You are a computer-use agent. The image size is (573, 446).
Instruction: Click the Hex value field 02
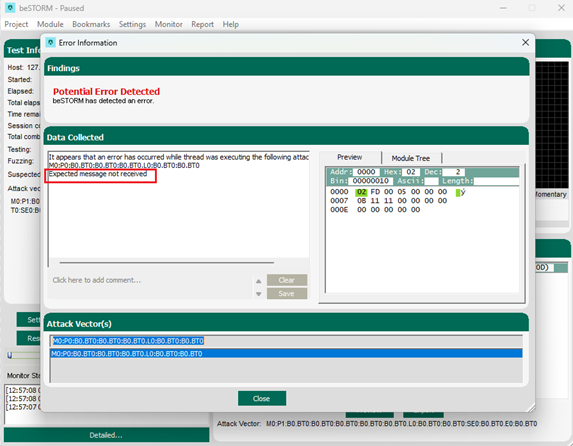pyautogui.click(x=411, y=172)
